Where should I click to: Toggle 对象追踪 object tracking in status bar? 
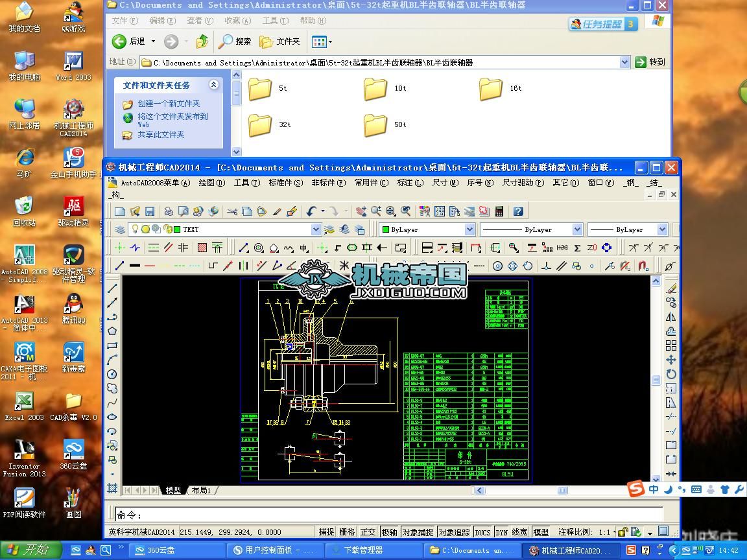[454, 532]
